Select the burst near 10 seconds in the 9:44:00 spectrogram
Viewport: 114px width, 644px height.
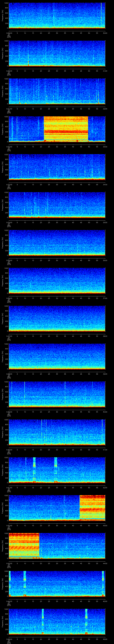click(x=25, y=584)
